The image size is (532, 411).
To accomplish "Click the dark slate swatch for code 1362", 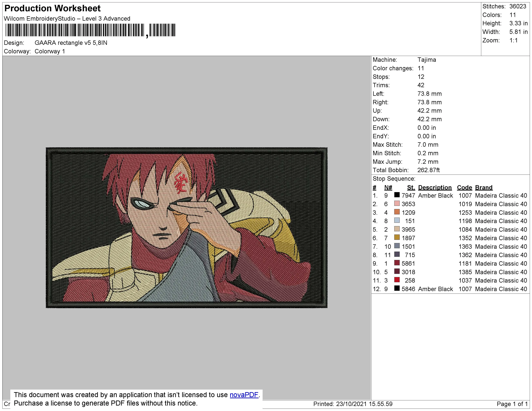I will (x=397, y=254).
